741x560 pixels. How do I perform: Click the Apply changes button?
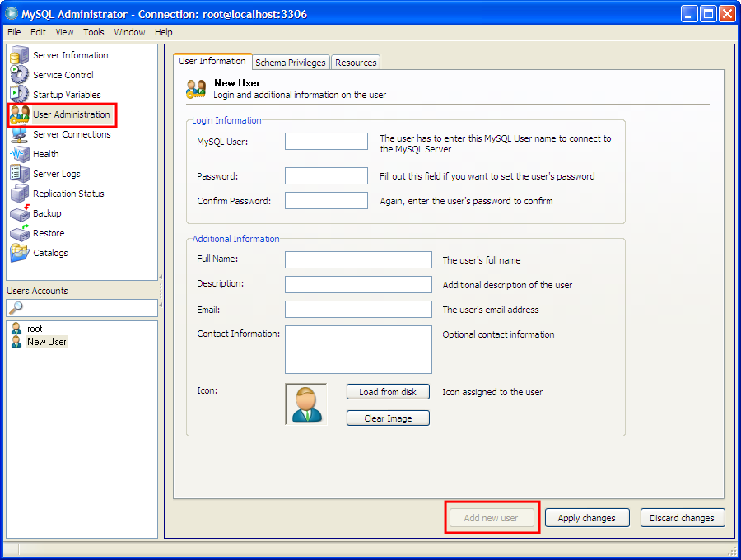pos(587,518)
